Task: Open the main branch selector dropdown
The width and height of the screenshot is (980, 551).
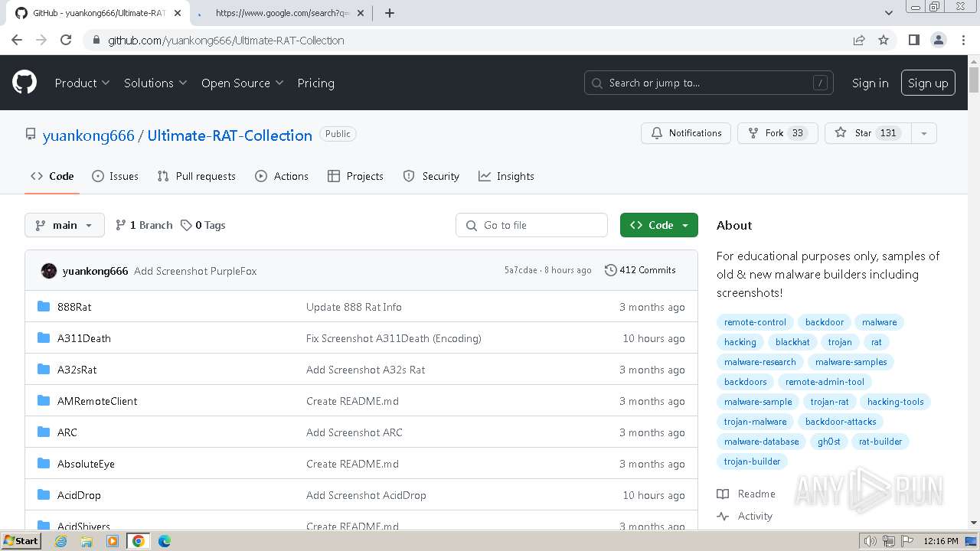Action: (x=64, y=225)
